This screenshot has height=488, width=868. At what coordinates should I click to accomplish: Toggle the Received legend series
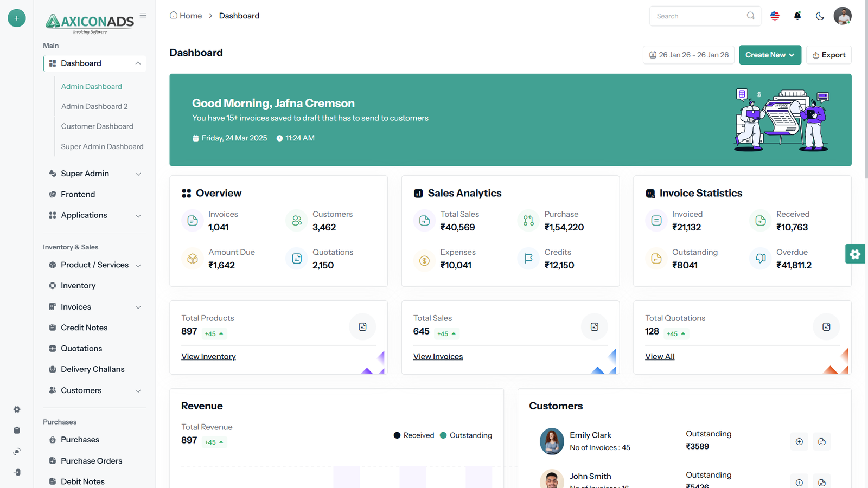414,435
